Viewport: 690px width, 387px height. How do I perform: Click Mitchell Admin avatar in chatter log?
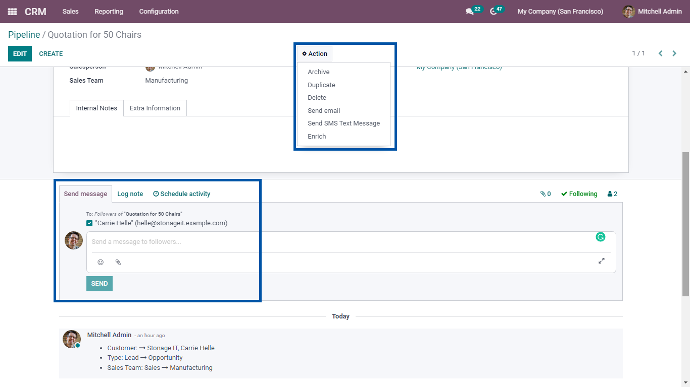point(72,339)
